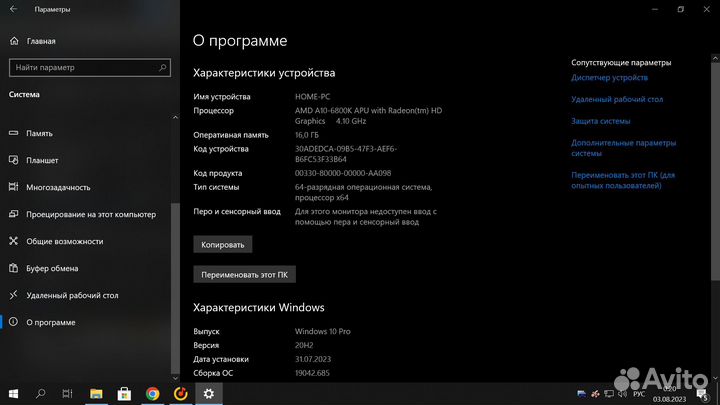Launch File Explorer from the taskbar

[x=96, y=394]
